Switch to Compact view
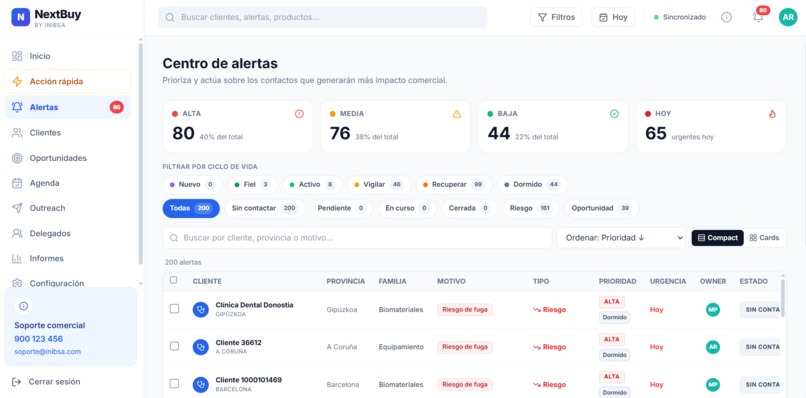806x398 pixels. [718, 238]
